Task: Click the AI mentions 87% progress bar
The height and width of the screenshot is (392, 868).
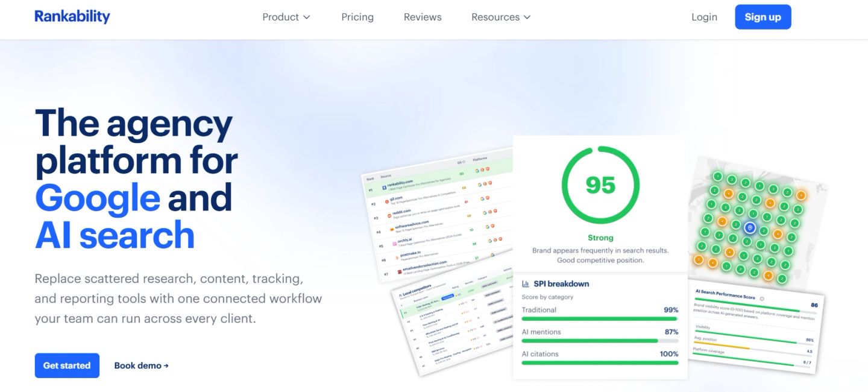Action: [x=600, y=341]
